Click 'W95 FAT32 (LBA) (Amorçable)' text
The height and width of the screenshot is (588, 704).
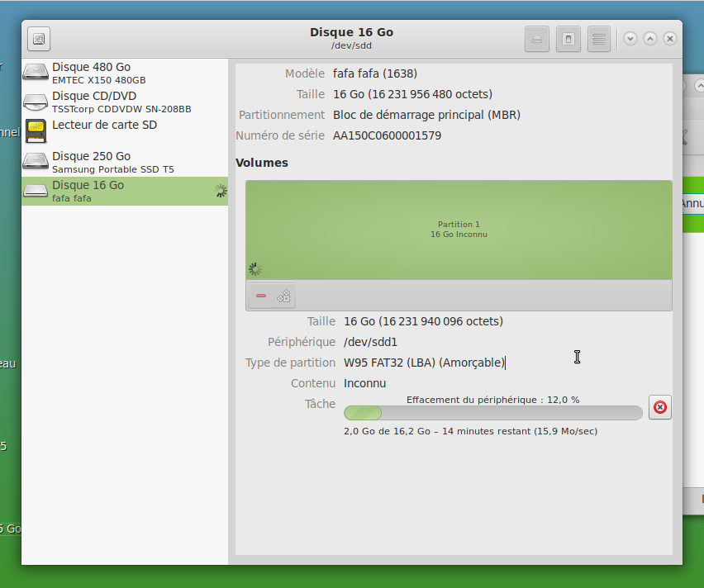point(424,363)
